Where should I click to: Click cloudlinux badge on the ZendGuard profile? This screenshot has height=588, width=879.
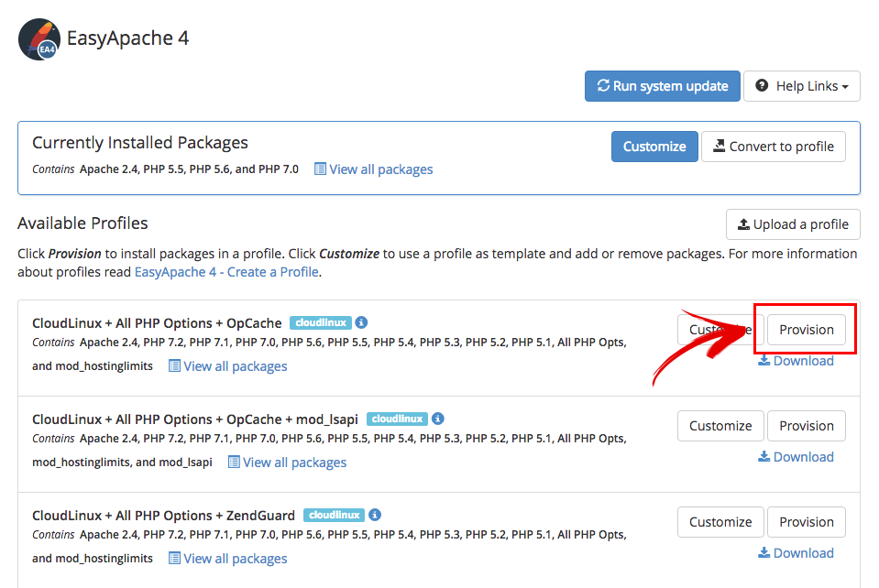(334, 515)
